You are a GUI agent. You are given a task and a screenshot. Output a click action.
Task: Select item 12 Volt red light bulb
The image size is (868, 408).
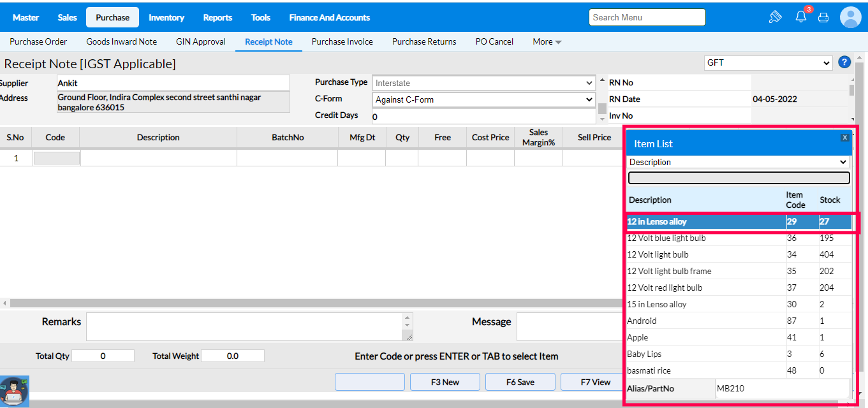coord(739,288)
